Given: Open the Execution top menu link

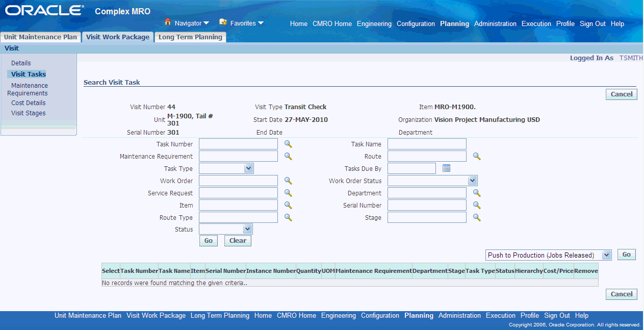Looking at the screenshot, I should [536, 23].
